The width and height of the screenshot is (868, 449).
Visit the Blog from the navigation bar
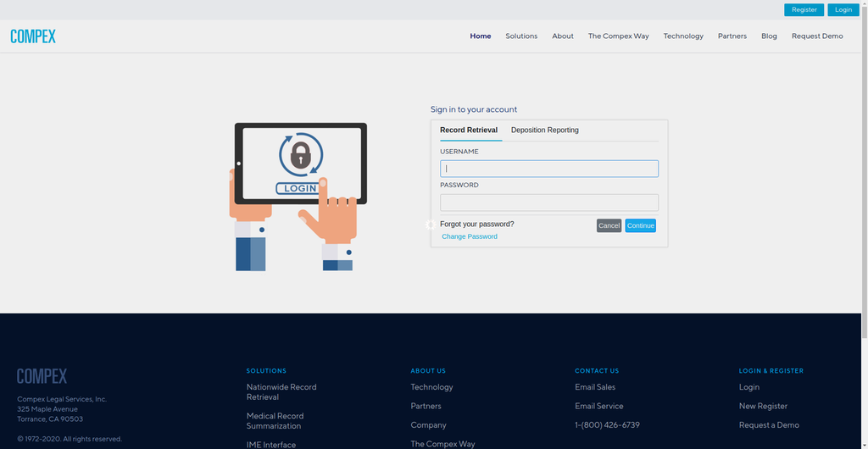(x=769, y=36)
